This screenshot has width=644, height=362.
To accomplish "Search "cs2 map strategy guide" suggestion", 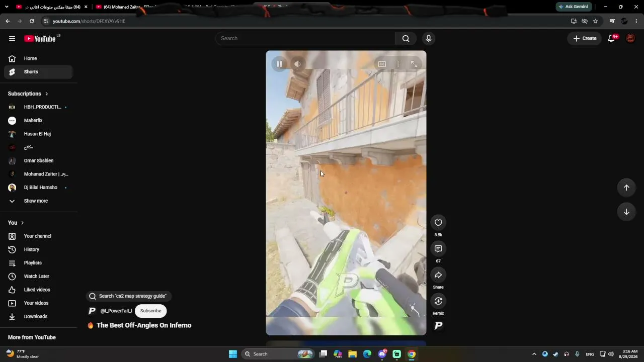I will (129, 296).
